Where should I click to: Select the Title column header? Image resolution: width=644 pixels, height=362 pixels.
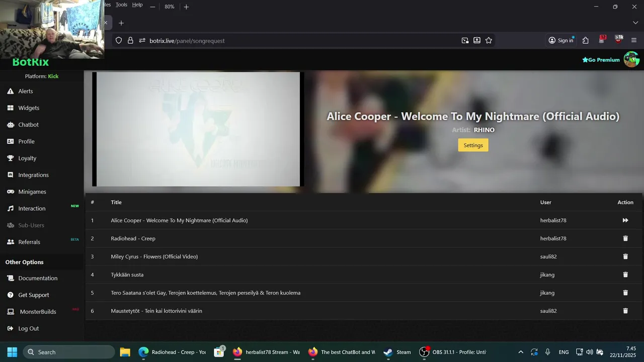[116, 202]
